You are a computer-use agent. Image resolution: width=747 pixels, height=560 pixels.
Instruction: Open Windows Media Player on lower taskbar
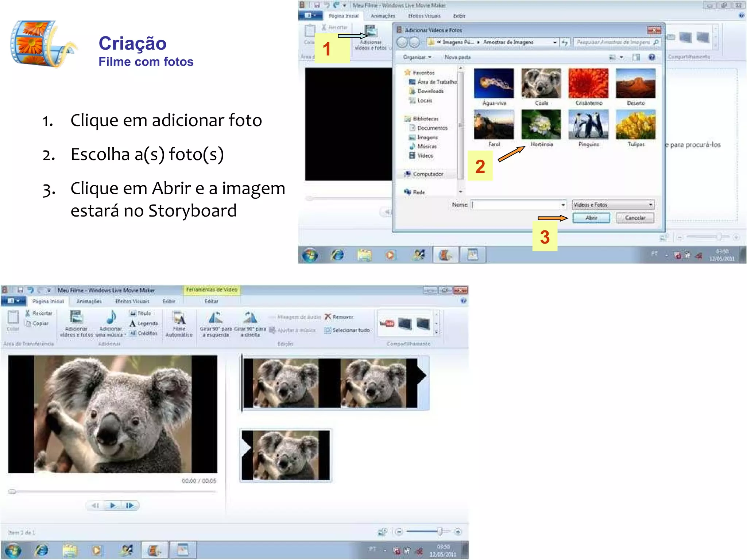[97, 550]
